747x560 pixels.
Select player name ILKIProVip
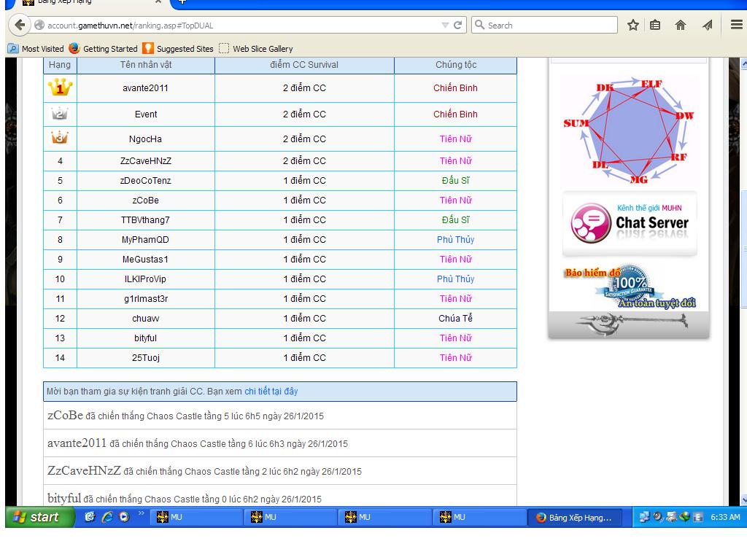point(145,279)
